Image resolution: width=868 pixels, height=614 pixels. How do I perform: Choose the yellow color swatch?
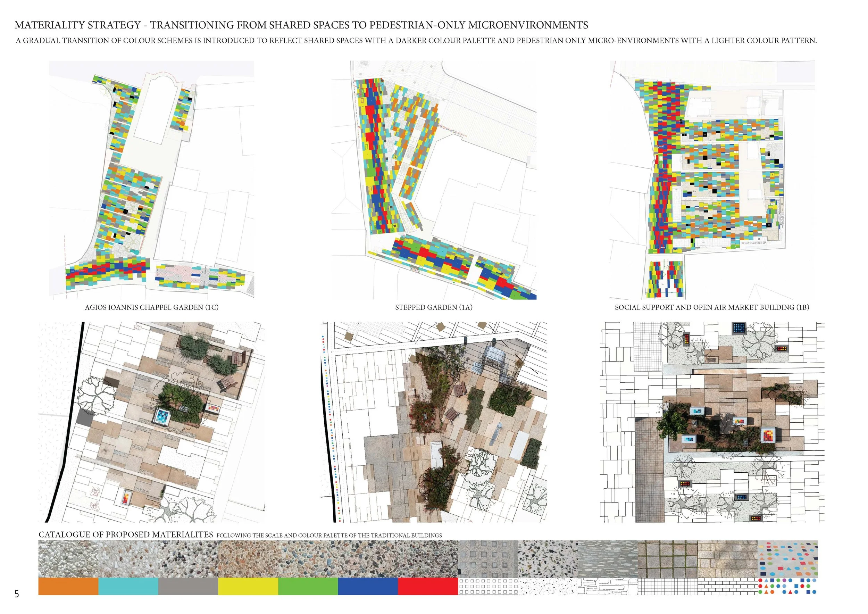point(248,586)
